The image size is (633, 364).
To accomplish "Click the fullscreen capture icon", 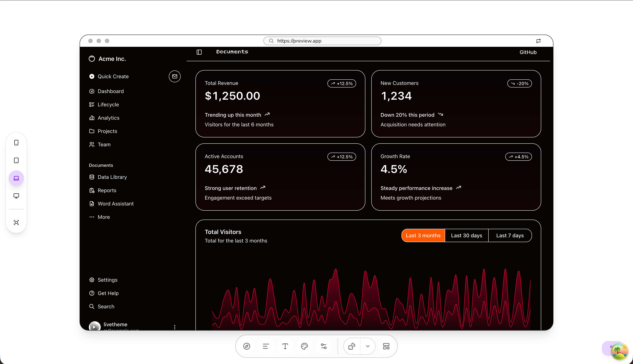I will tap(16, 222).
